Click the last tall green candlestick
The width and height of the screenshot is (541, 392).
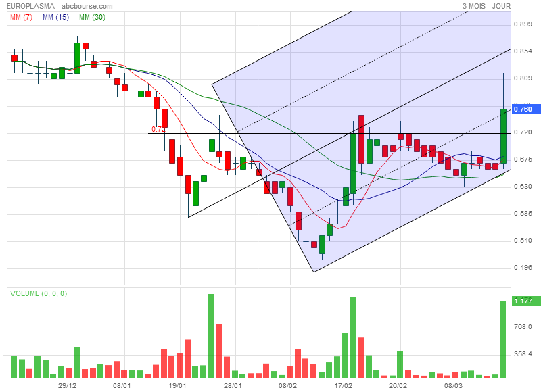click(503, 136)
